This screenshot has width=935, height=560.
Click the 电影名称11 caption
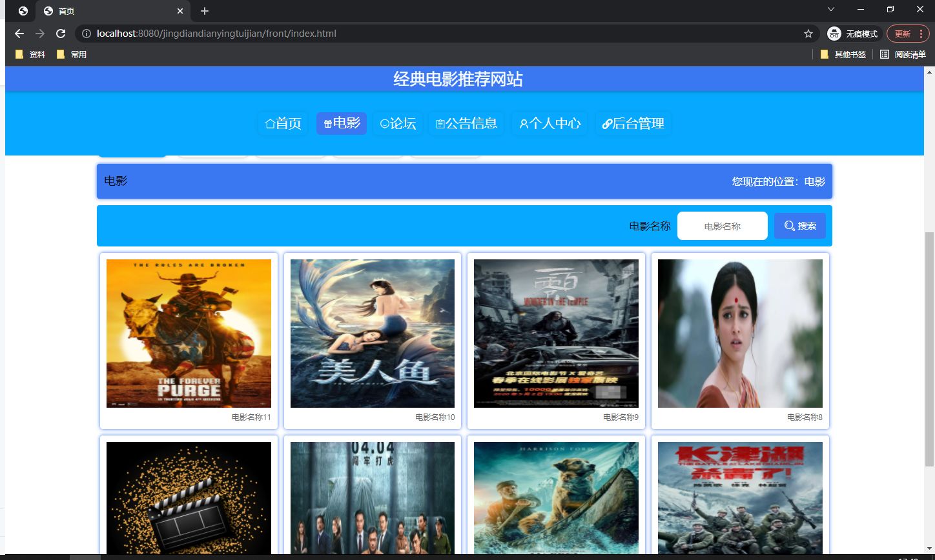tap(251, 417)
